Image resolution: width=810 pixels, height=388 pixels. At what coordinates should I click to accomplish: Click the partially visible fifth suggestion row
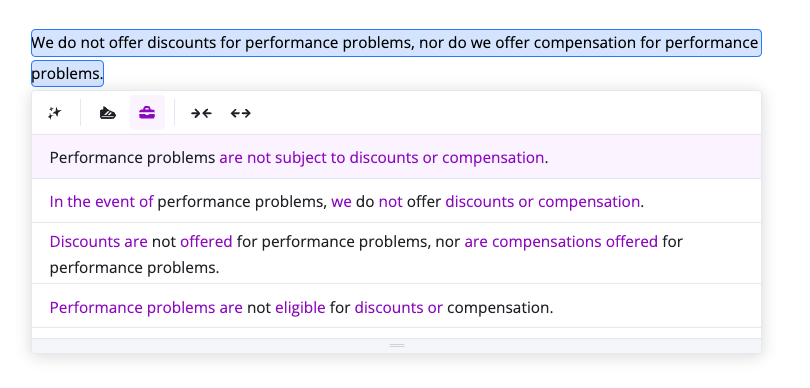click(396, 333)
